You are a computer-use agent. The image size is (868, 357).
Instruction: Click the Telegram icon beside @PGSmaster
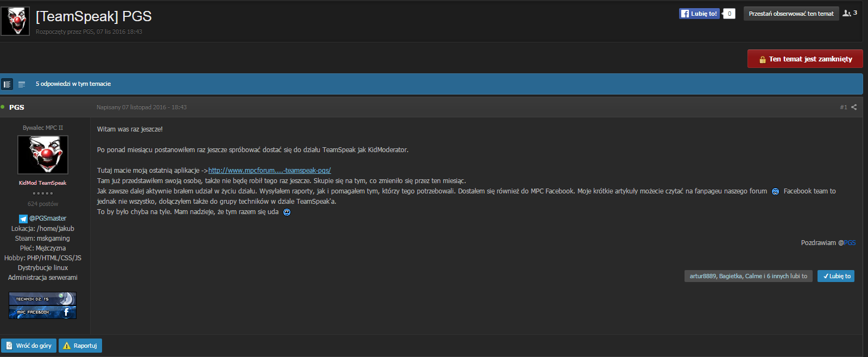click(23, 218)
